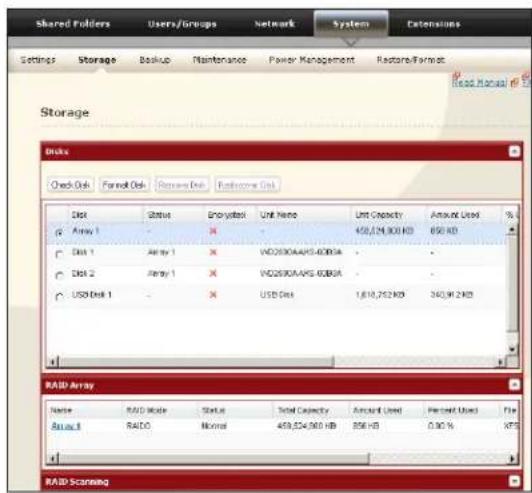532x493 pixels.
Task: Select the USB Disk 1 radio button
Action: 59,296
